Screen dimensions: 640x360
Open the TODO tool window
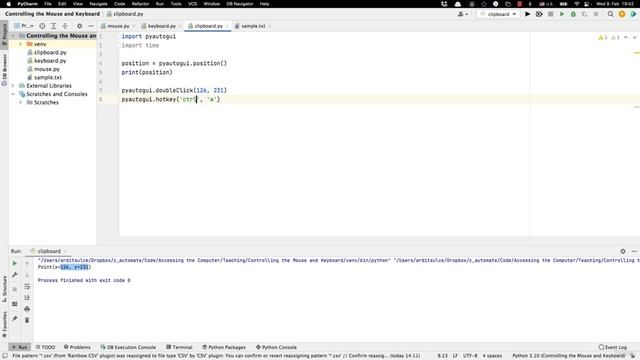click(45, 347)
